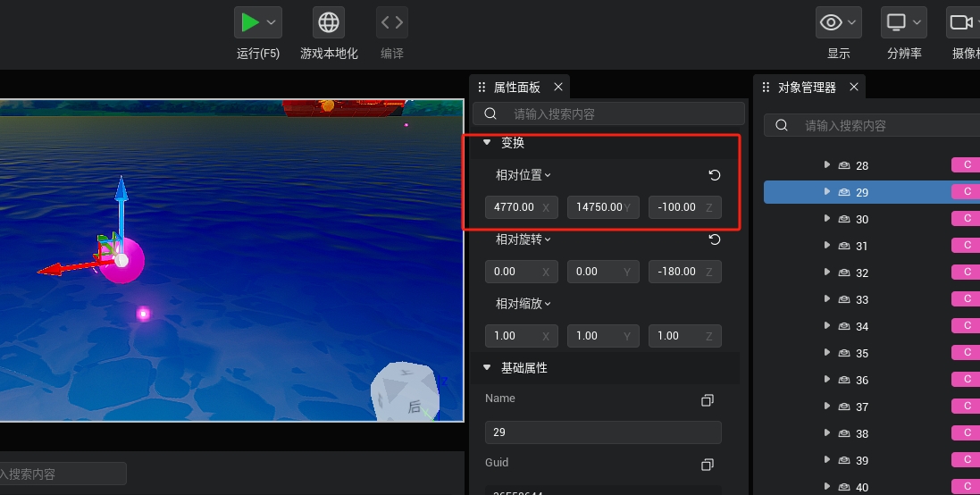The height and width of the screenshot is (495, 980).
Task: Reset relative rotation with the revert icon
Action: pyautogui.click(x=715, y=239)
